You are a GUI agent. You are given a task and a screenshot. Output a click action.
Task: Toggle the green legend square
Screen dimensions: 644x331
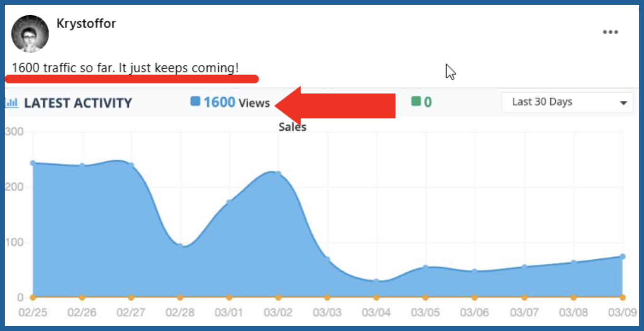coord(416,101)
